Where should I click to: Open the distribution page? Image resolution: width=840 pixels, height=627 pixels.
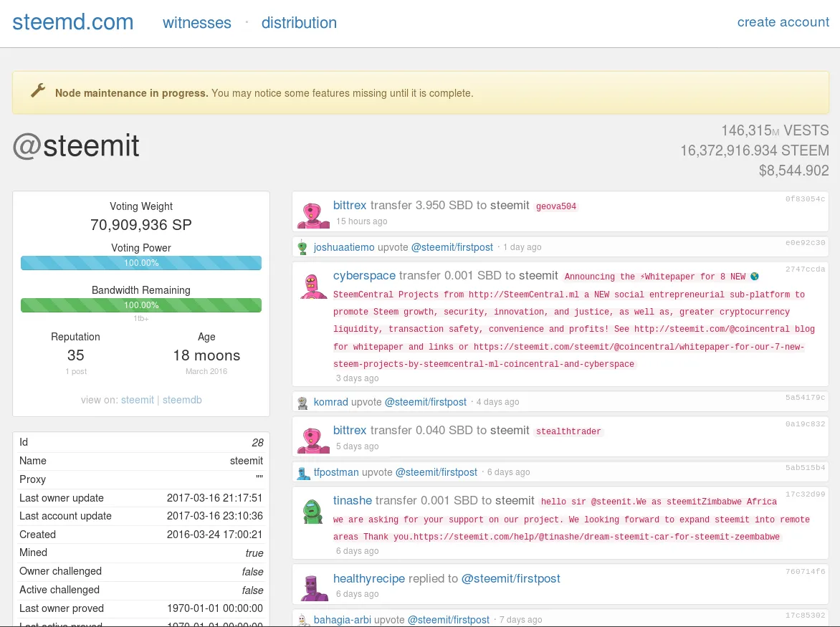299,22
